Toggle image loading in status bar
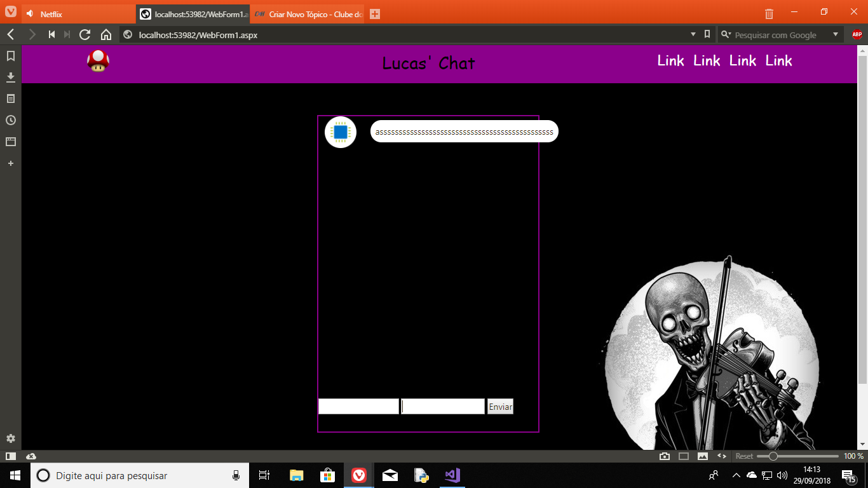The image size is (868, 488). 703,456
